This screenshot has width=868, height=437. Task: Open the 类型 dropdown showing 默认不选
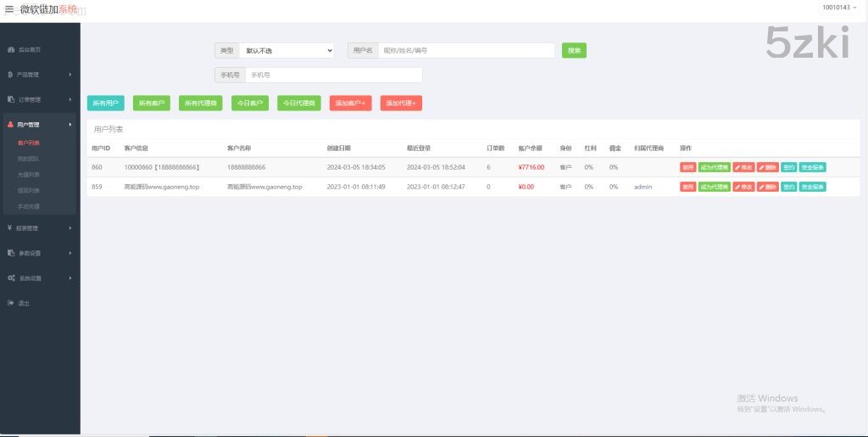click(x=287, y=51)
